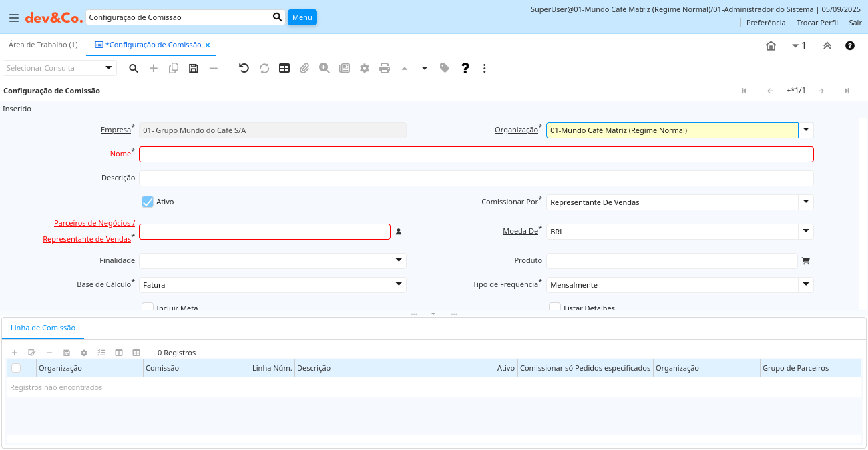The width and height of the screenshot is (868, 450).
Task: Click the Undo changes toolbar icon
Action: click(244, 68)
